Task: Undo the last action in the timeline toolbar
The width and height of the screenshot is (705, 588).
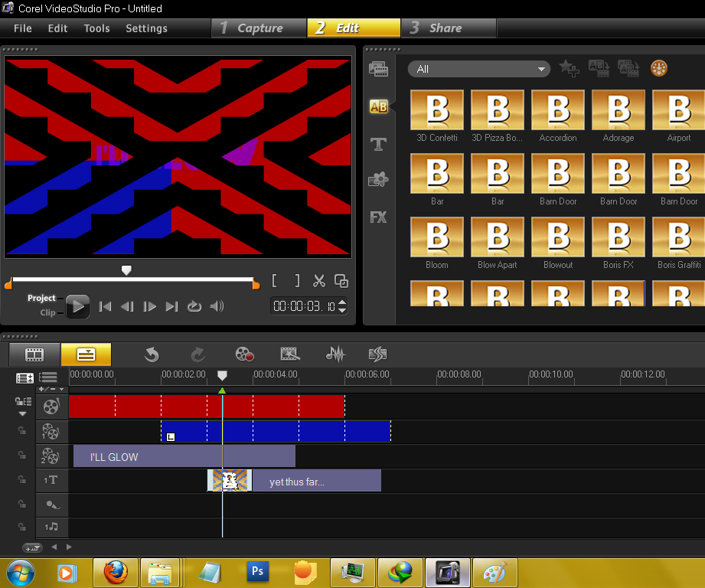Action: (x=152, y=354)
